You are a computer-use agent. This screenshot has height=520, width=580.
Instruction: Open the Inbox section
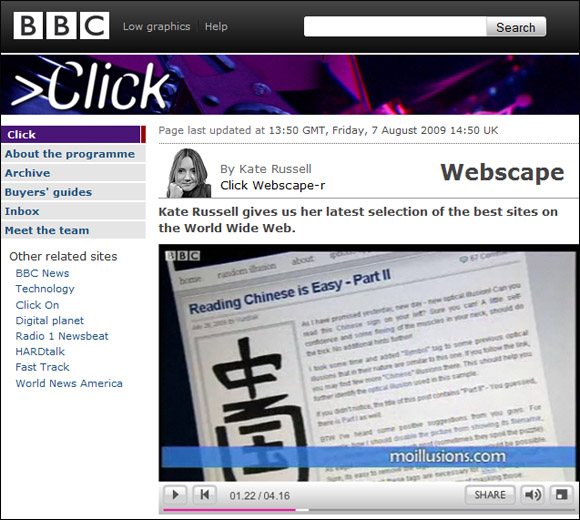(x=73, y=211)
